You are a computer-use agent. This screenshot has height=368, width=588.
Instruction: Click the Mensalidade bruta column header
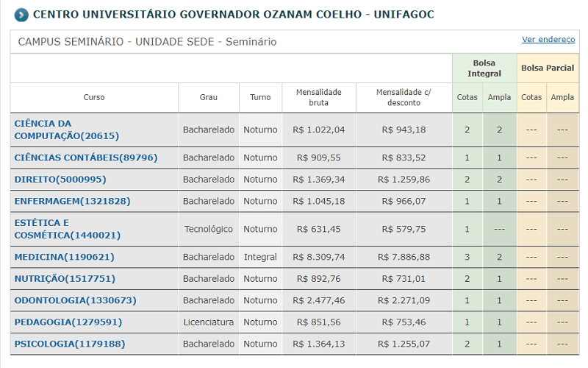pos(319,97)
